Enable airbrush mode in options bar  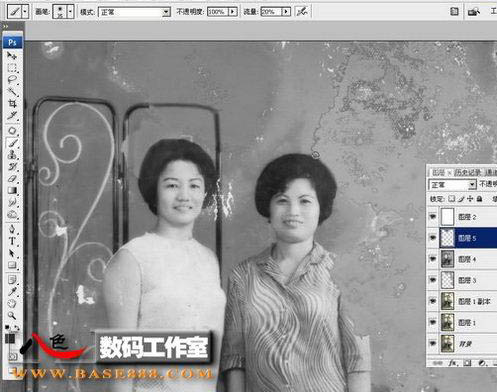(302, 12)
